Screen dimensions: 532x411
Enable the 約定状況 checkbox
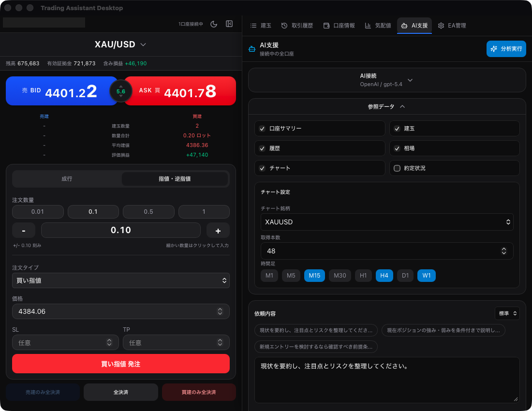(397, 168)
